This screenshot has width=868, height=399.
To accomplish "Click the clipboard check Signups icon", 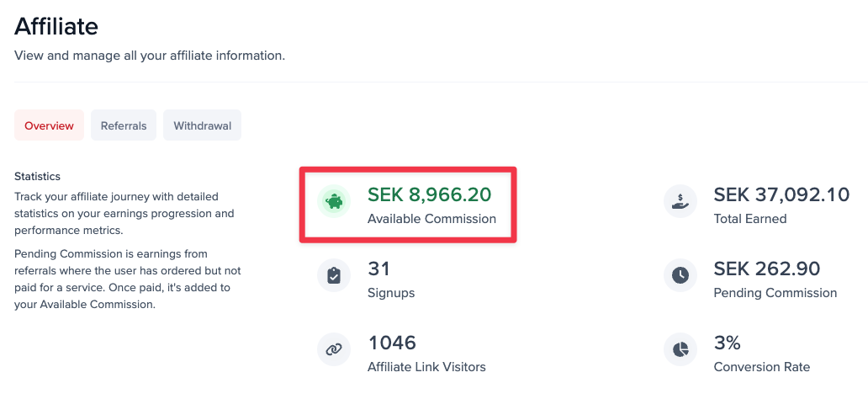I will click(334, 275).
